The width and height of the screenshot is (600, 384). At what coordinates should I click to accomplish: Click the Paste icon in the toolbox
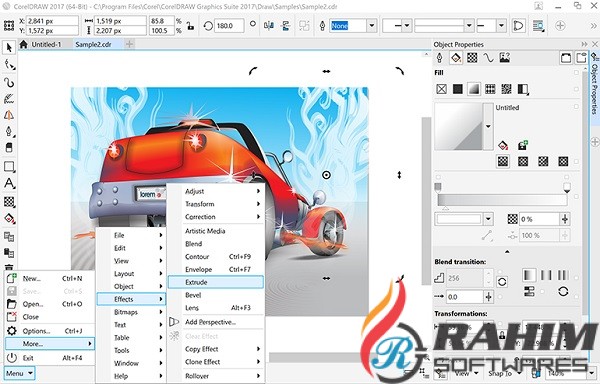point(9,253)
